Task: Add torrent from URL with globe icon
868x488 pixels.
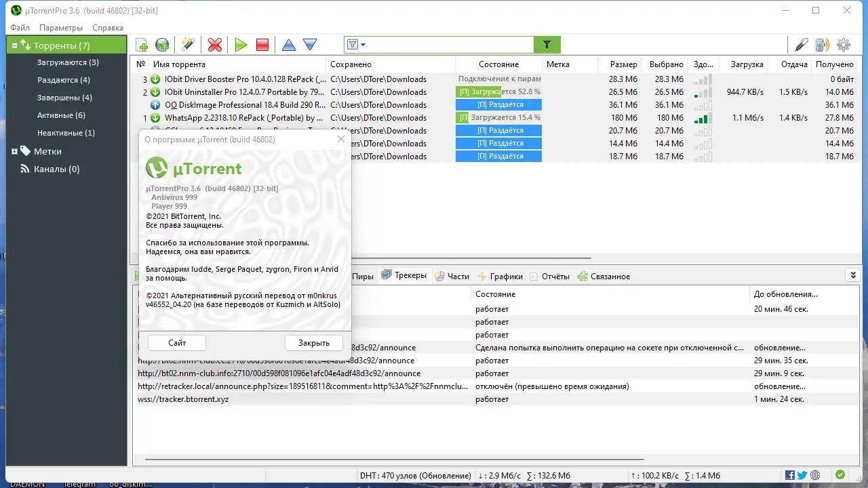Action: tap(161, 44)
